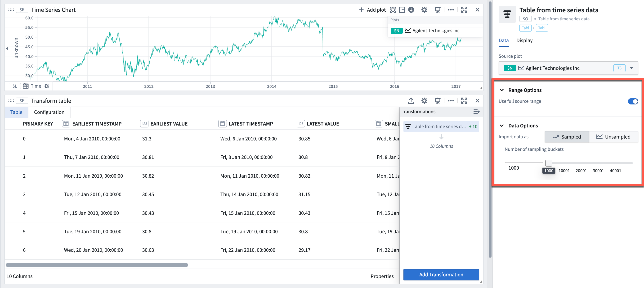Viewport: 644px width, 288px height.
Task: Click the Table from time series data icon
Action: tap(507, 14)
